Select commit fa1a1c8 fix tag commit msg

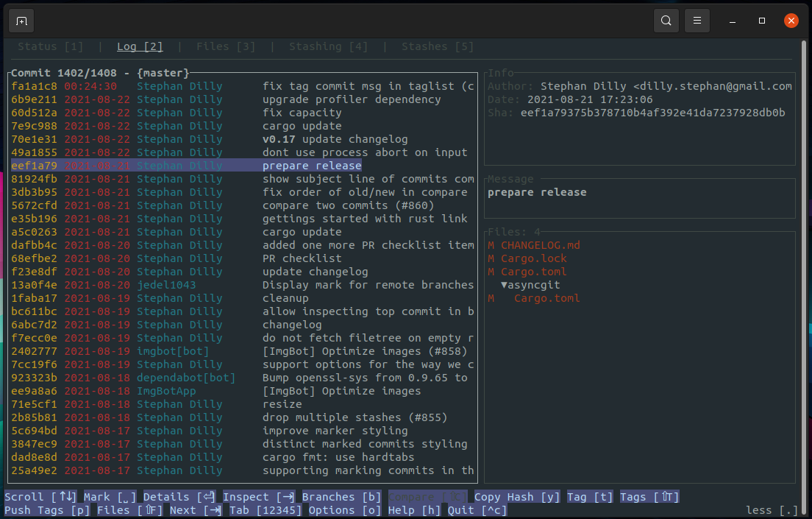[243, 87]
